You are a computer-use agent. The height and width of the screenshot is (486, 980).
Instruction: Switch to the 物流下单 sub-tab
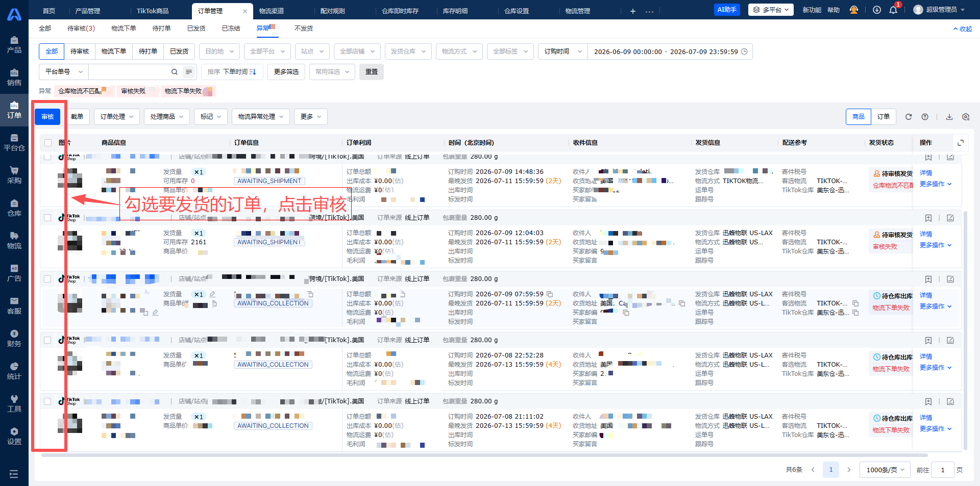(x=124, y=29)
